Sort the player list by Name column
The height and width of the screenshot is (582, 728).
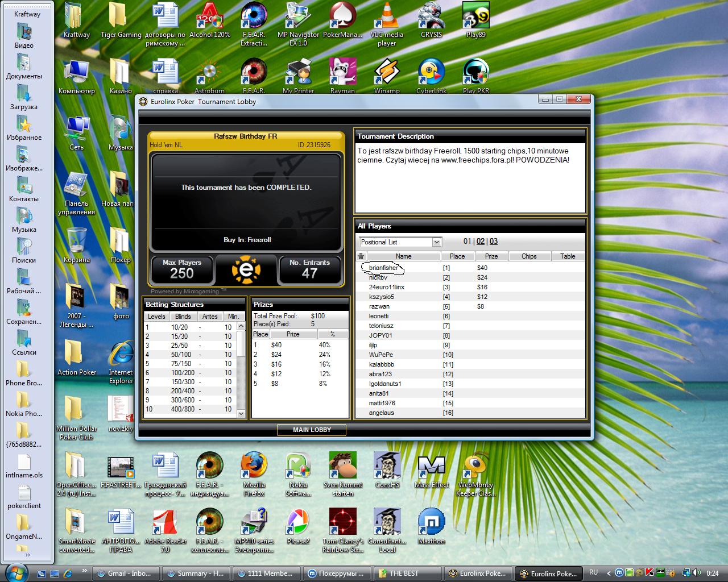[x=403, y=256]
